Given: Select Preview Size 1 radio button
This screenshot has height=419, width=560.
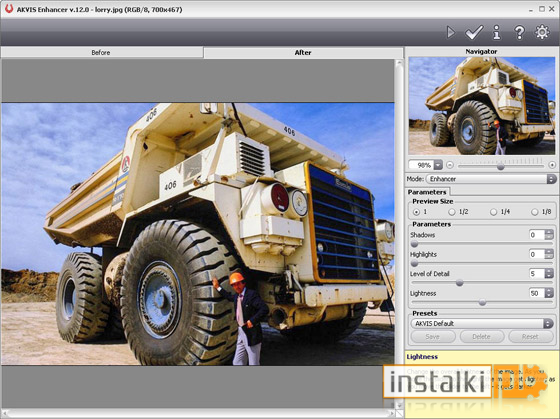Looking at the screenshot, I should (x=416, y=212).
